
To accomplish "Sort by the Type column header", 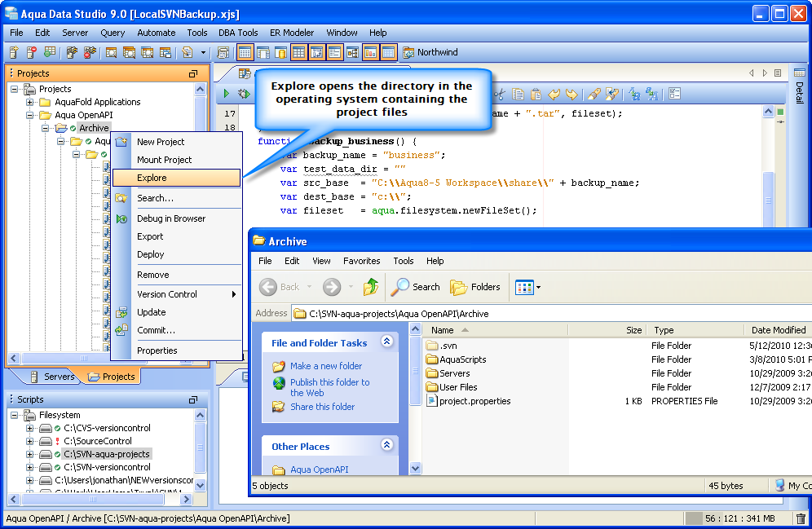I will [695, 330].
